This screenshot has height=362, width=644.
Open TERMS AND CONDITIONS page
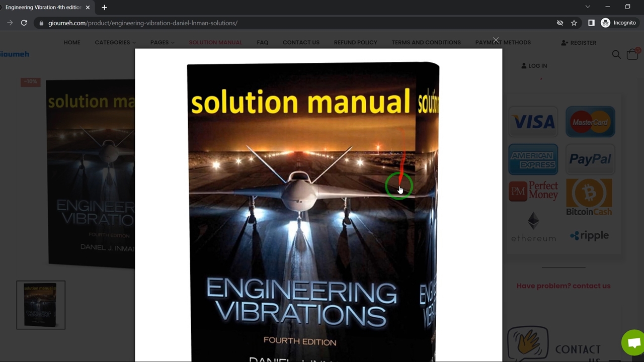(x=426, y=42)
